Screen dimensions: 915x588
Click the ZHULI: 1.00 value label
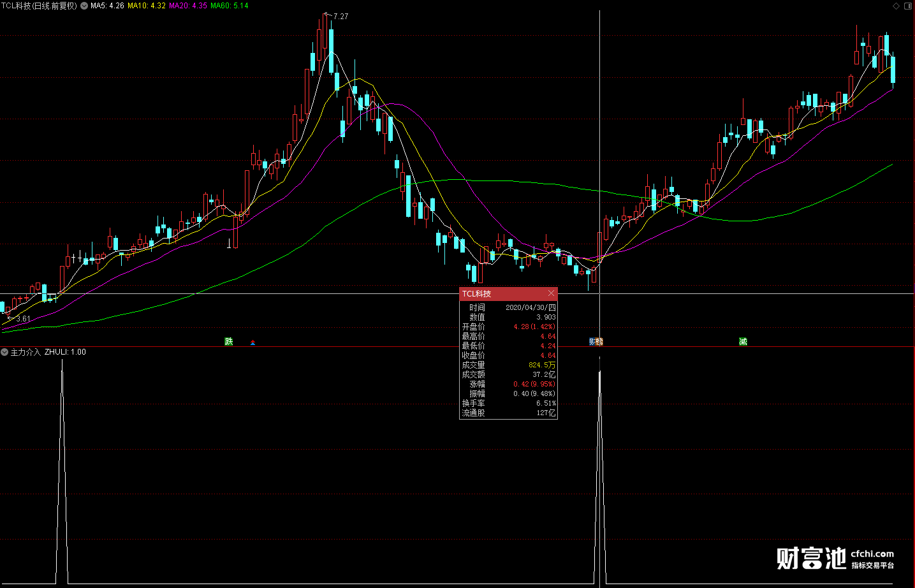point(65,352)
